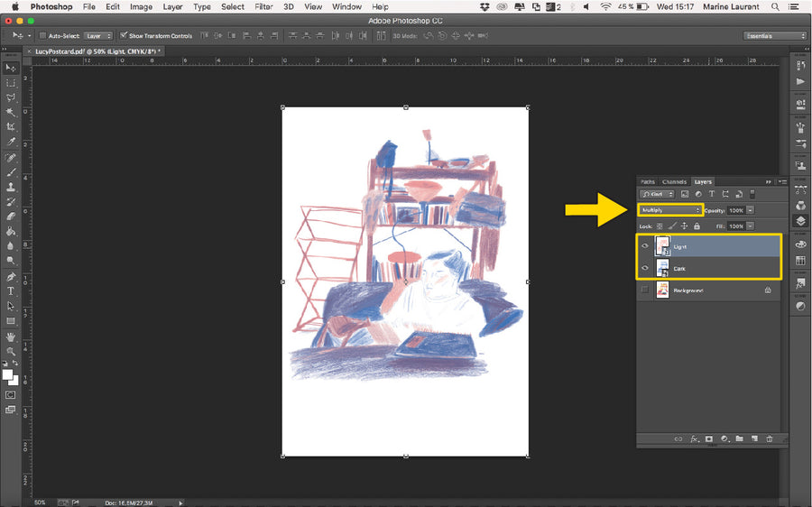Image resolution: width=812 pixels, height=507 pixels.
Task: Click the foreground color swatch
Action: click(x=6, y=374)
